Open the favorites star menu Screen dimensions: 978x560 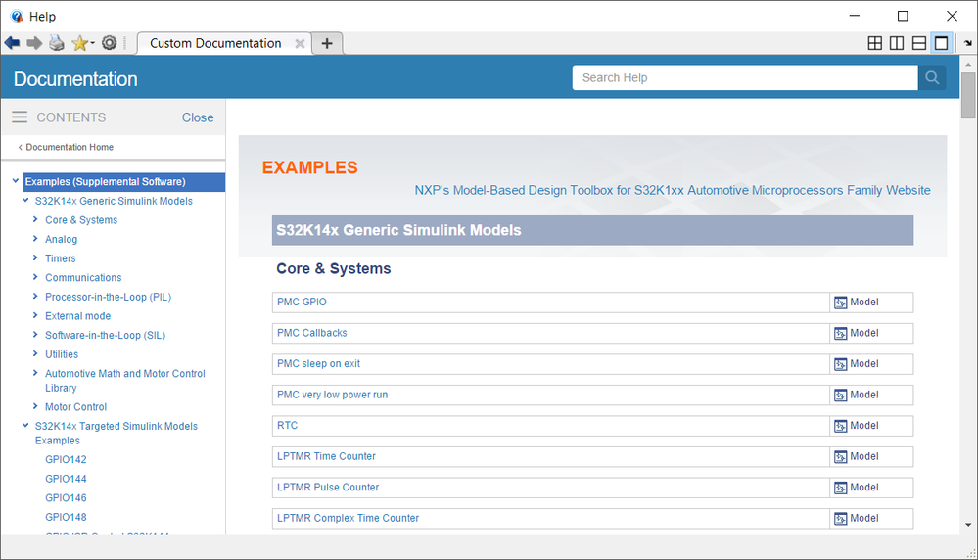[x=83, y=43]
